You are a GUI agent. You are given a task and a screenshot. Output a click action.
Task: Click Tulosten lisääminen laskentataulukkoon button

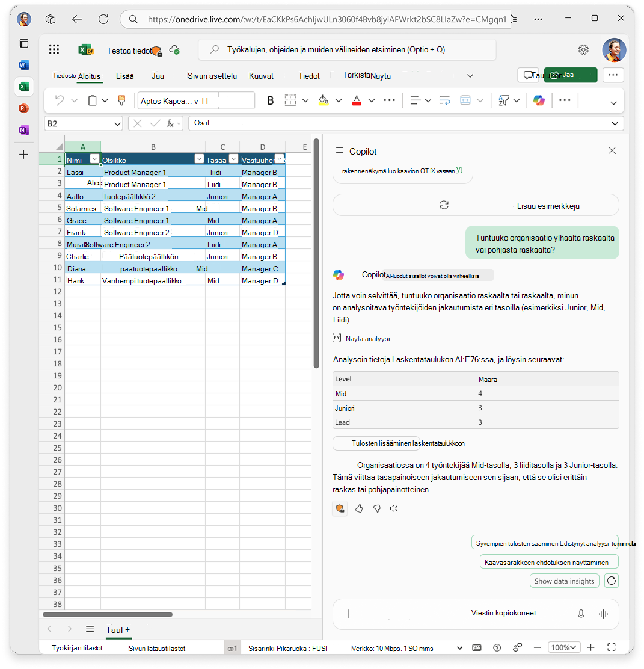[376, 443]
